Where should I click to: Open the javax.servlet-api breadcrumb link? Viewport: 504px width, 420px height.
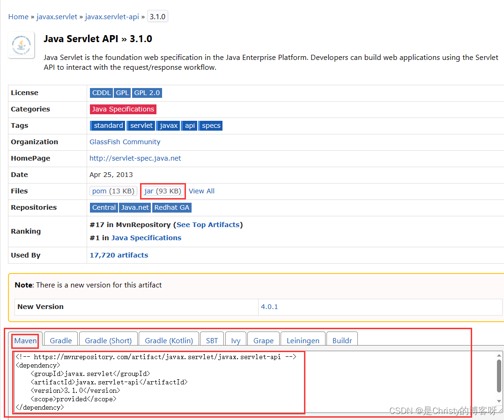[112, 16]
